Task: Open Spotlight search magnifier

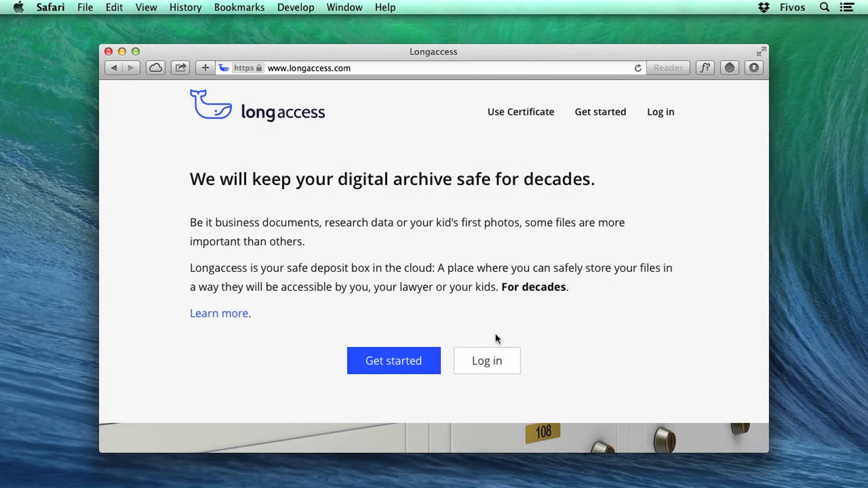Action: [825, 7]
